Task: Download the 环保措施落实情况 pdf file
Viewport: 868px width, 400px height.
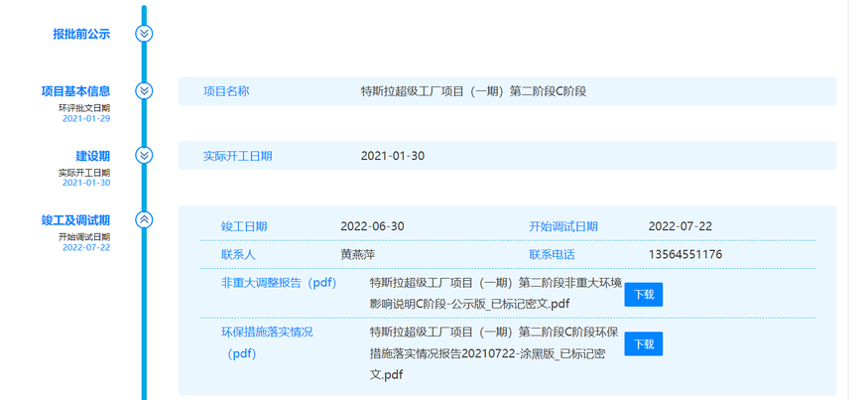Action: coord(643,344)
